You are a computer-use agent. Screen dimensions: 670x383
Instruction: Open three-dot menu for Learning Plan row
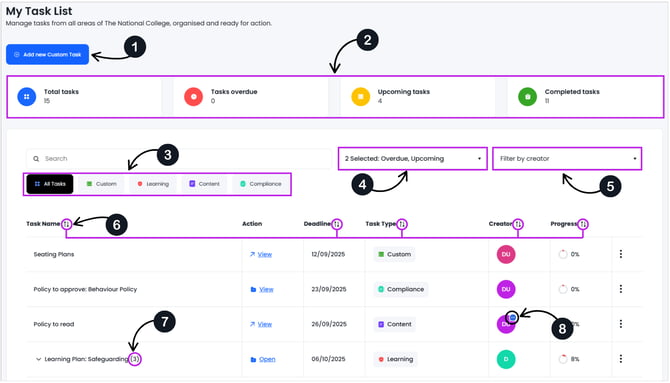621,359
